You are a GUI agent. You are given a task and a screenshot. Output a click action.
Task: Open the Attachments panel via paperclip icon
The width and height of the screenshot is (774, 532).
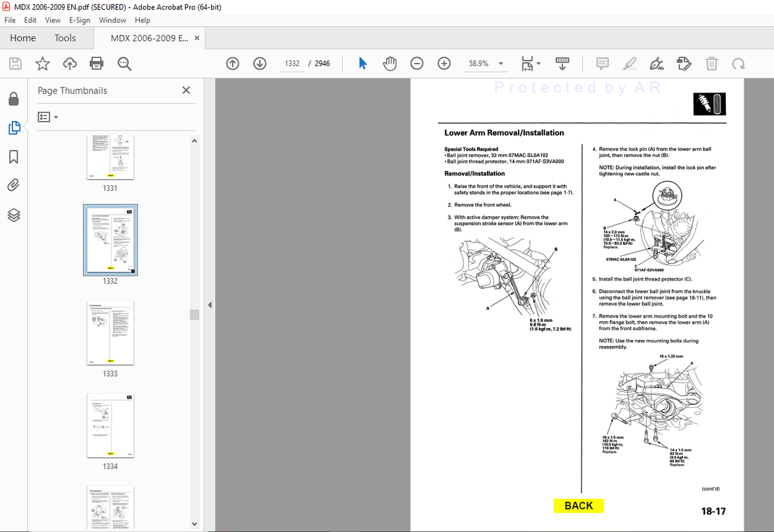[14, 185]
